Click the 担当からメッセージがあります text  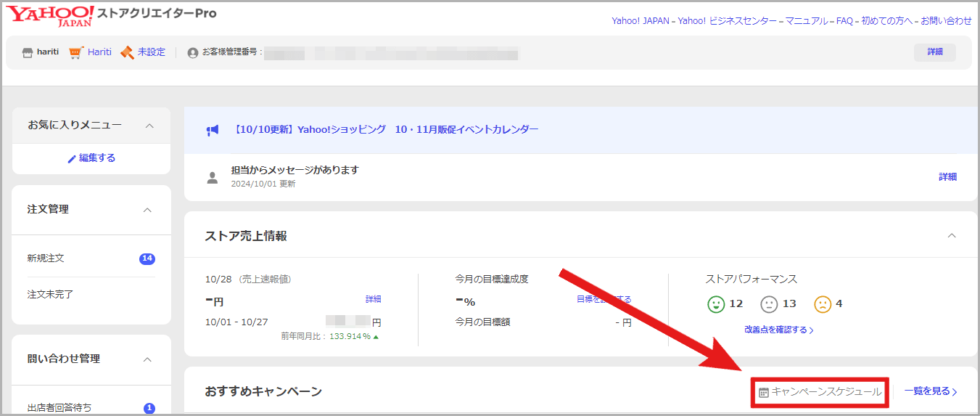tap(295, 170)
